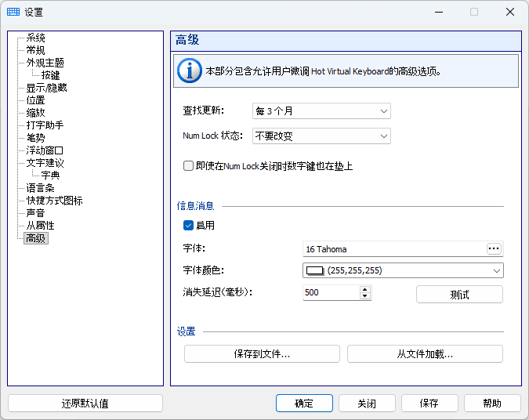Enable the Num Lock 数字键 checkbox
This screenshot has width=529, height=420.
tap(188, 165)
